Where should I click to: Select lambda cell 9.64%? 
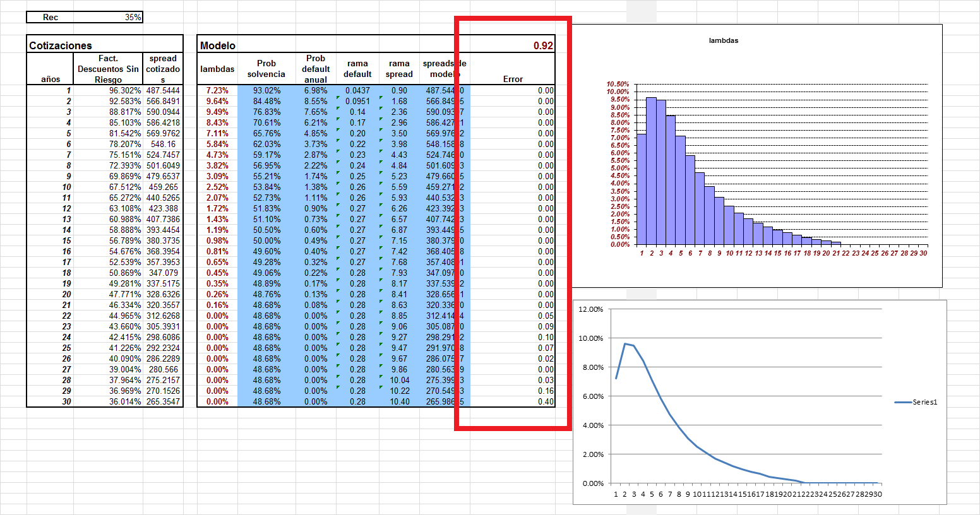pyautogui.click(x=217, y=101)
